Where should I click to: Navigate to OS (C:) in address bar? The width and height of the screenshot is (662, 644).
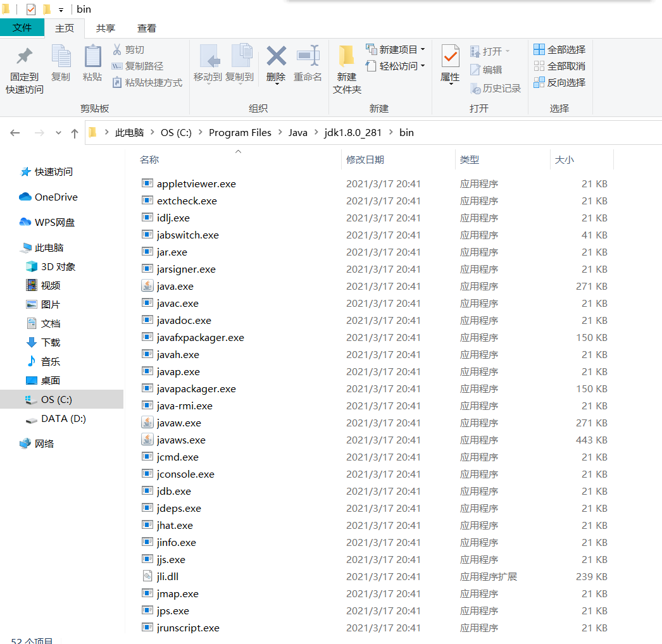coord(176,133)
